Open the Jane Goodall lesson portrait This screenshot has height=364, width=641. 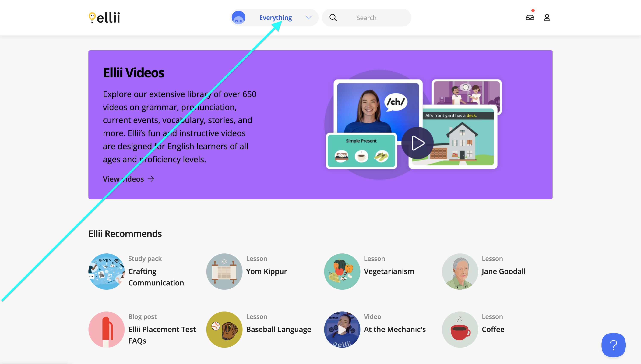click(460, 271)
